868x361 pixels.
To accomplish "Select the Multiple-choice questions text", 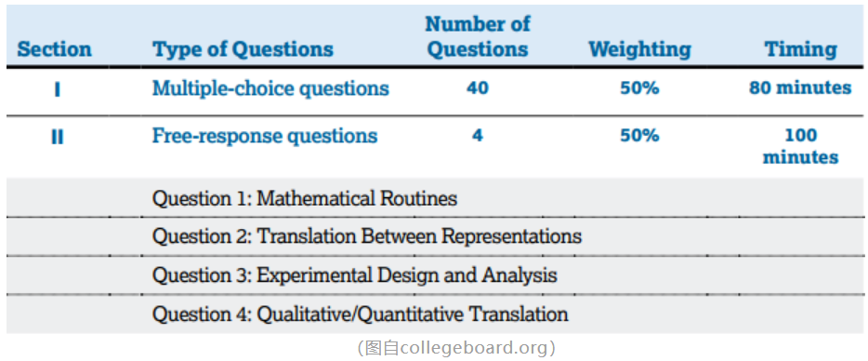I will (270, 88).
